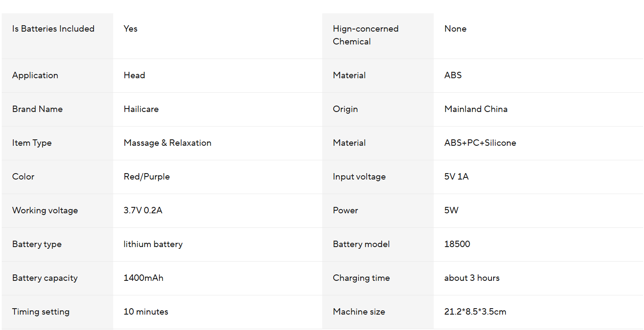Viewport: 644px width, 330px height.
Task: Click the '5W' power value
Action: [451, 210]
